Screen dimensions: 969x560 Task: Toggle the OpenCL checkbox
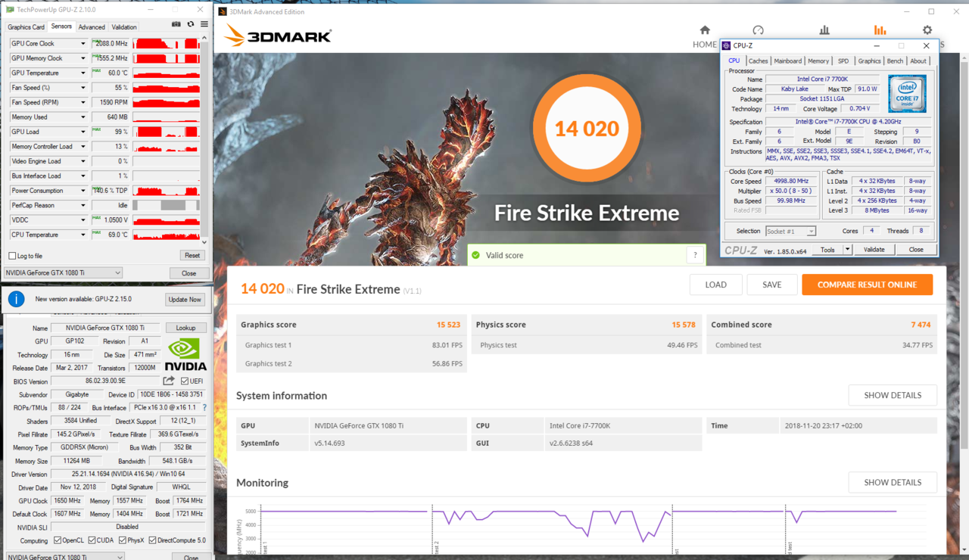pos(58,540)
